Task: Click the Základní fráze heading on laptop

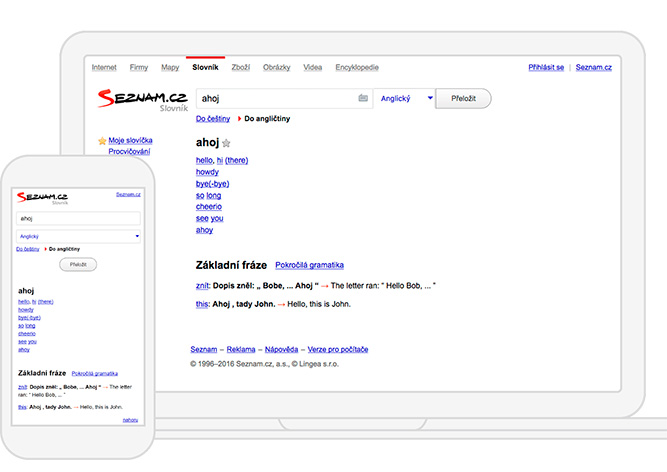Action: tap(231, 265)
